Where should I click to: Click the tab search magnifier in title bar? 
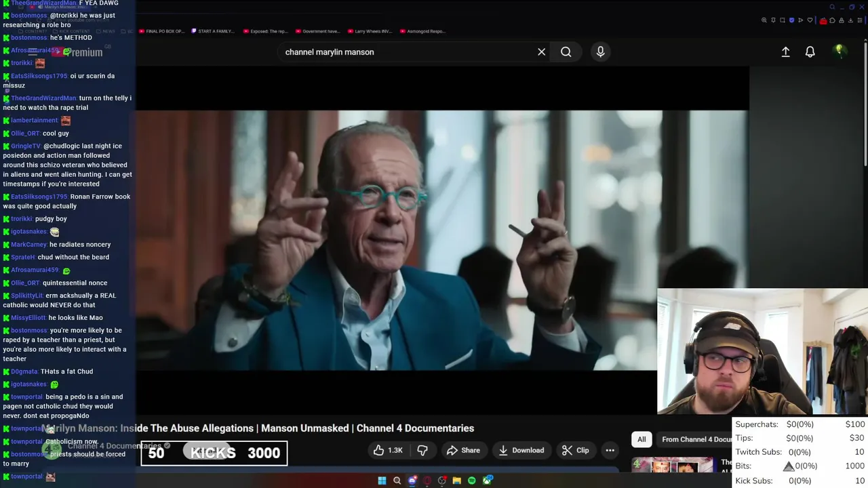click(x=832, y=7)
